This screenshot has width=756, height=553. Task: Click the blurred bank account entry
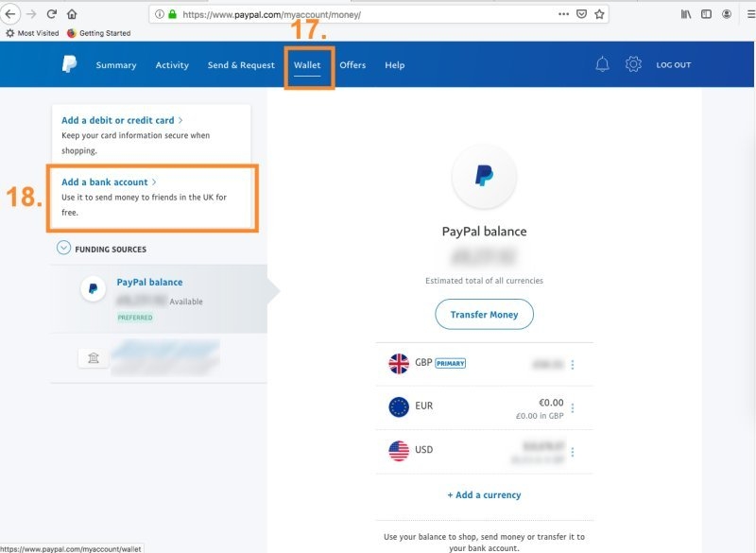(x=165, y=357)
